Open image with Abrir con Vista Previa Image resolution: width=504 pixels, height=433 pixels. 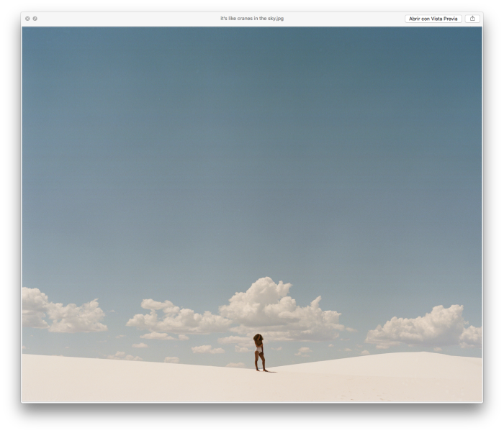point(433,19)
